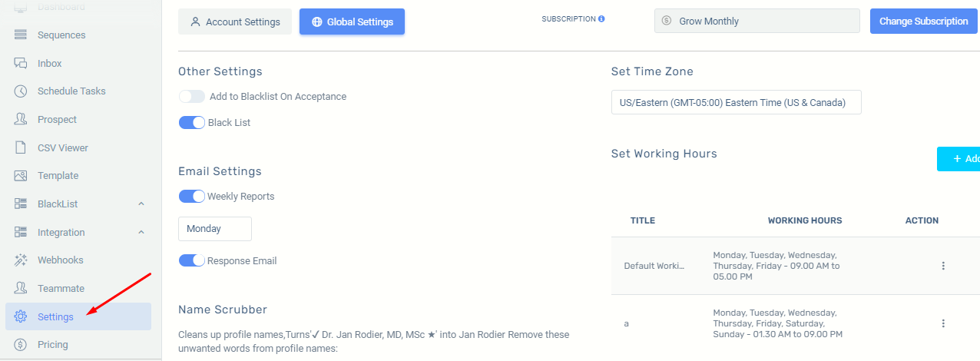The height and width of the screenshot is (361, 980).
Task: Expand the Integration sidebar chevron
Action: pyautogui.click(x=141, y=233)
